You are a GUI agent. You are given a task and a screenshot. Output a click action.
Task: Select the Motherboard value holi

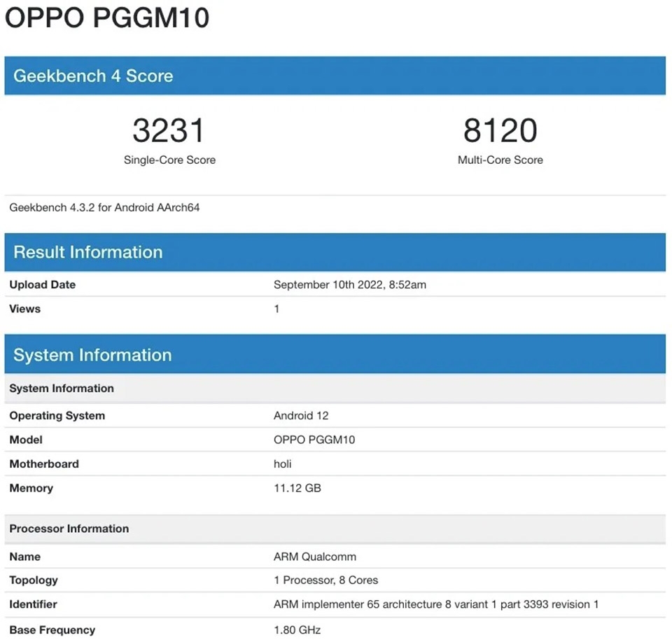pyautogui.click(x=283, y=464)
